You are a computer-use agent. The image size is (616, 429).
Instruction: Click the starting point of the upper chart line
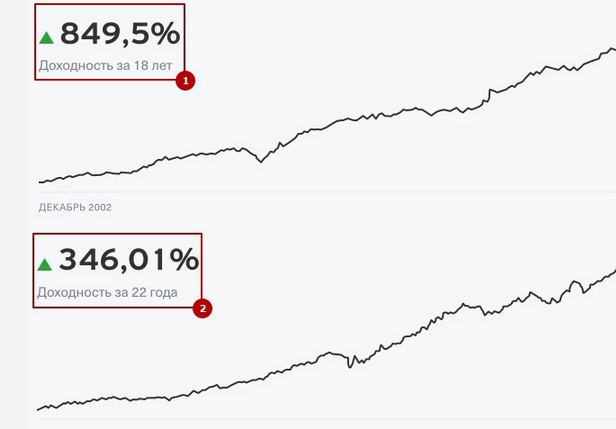pos(40,182)
